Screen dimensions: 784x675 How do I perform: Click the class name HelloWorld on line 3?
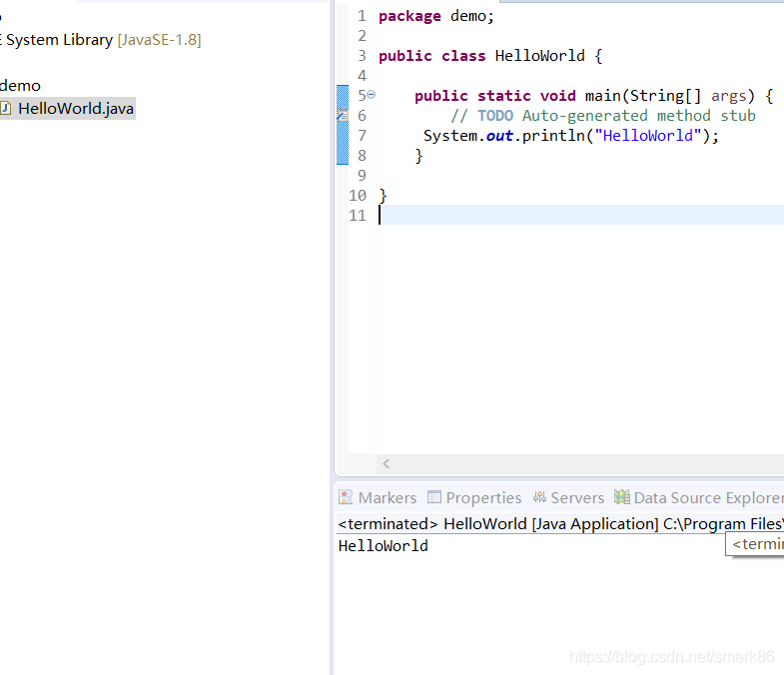539,56
